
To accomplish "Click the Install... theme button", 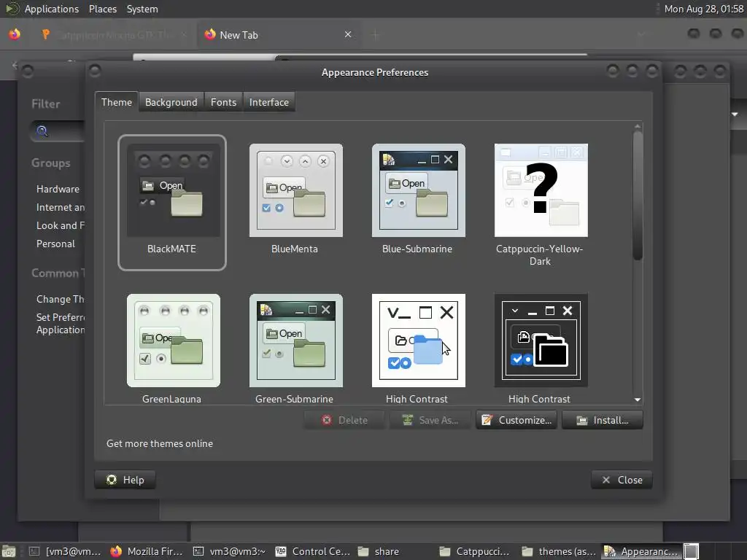I will pyautogui.click(x=602, y=420).
